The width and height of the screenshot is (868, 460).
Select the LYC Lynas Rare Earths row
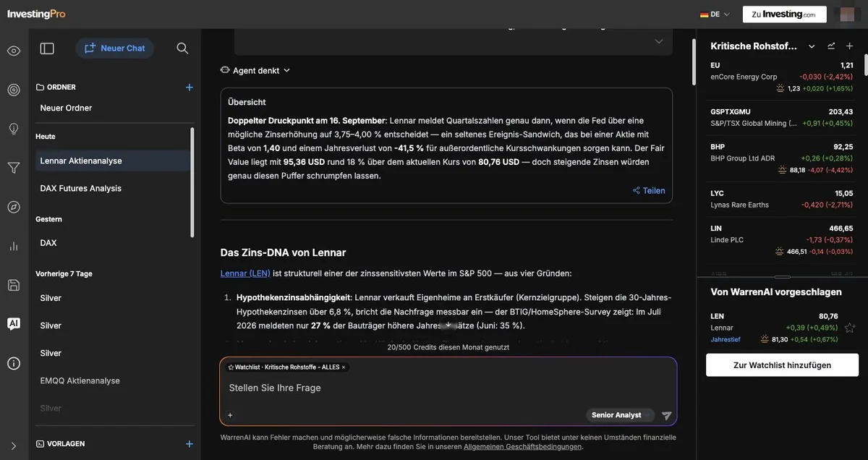[781, 199]
